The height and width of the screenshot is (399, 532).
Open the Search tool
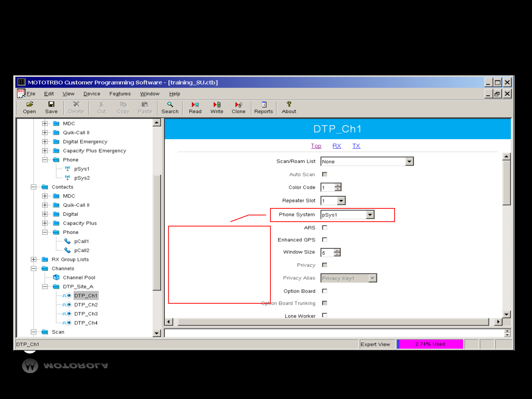click(170, 108)
